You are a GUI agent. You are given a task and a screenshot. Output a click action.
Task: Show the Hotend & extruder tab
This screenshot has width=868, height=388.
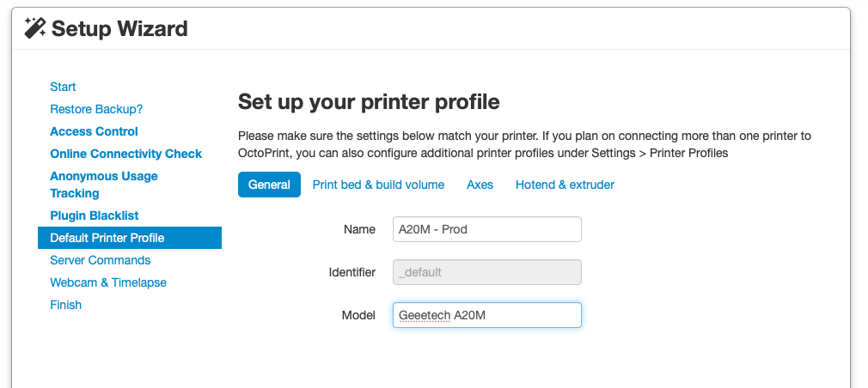click(x=565, y=185)
